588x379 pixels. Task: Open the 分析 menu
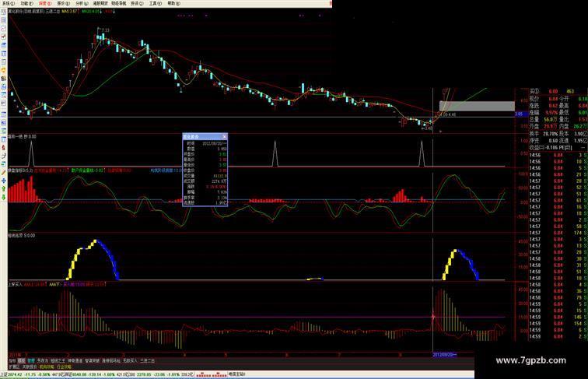82,3
